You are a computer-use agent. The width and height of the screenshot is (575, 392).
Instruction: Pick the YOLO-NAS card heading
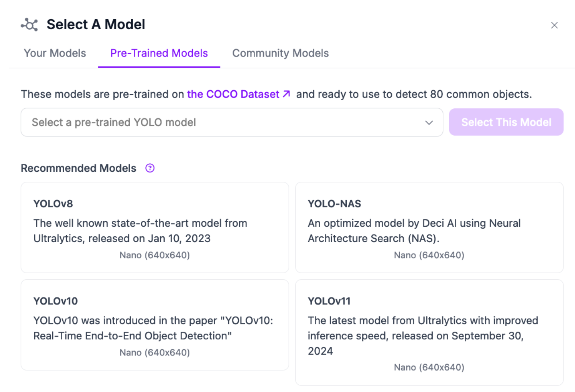coord(334,204)
